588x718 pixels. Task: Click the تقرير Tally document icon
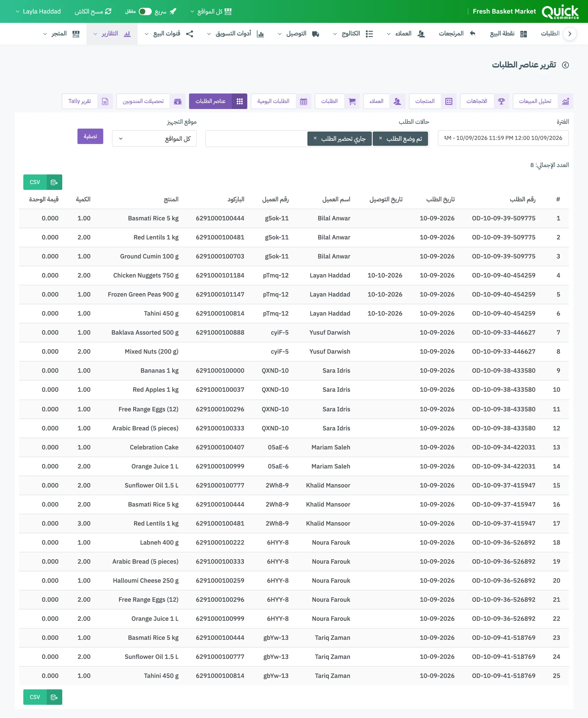[x=105, y=101]
